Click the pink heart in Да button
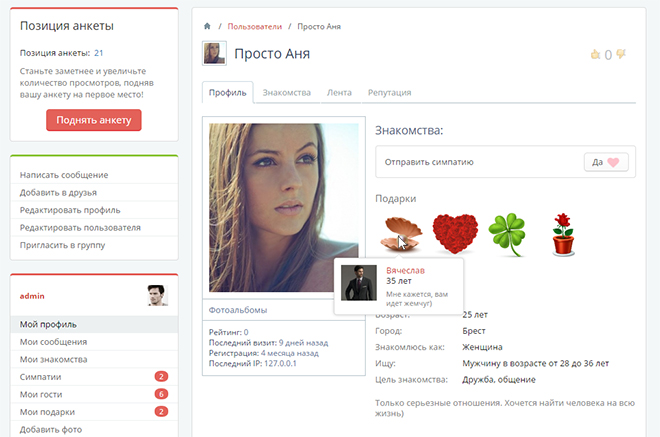This screenshot has width=660, height=437. 613,162
